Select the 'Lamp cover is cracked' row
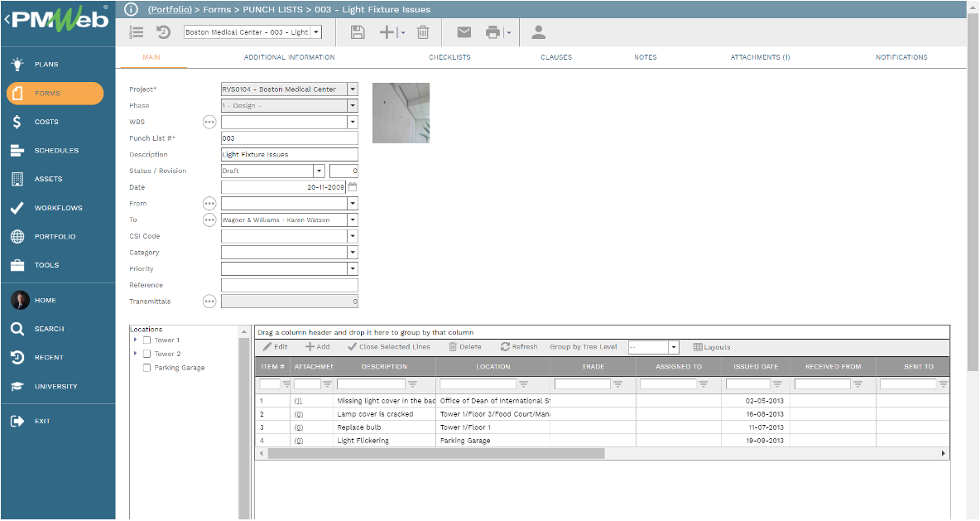The image size is (980, 521). pos(602,414)
